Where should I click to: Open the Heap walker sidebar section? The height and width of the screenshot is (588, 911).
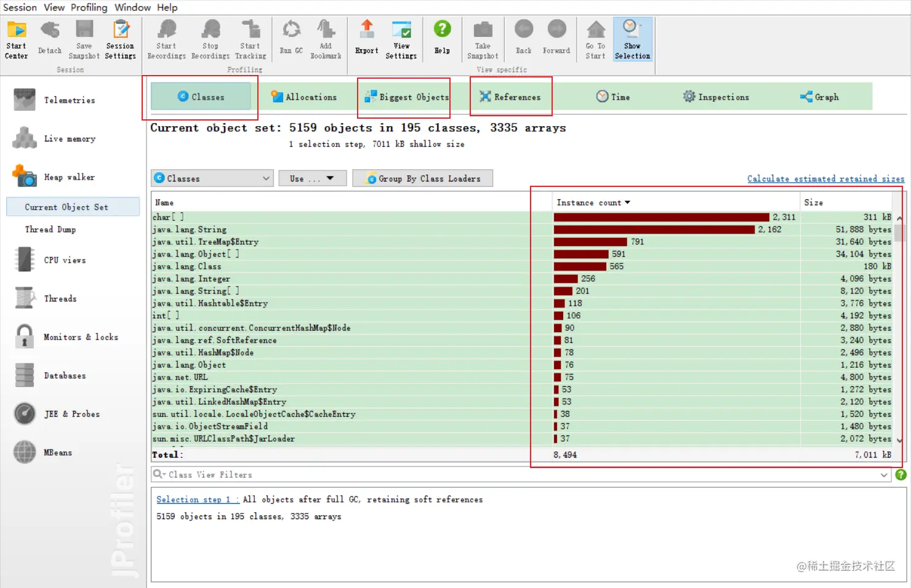(70, 177)
